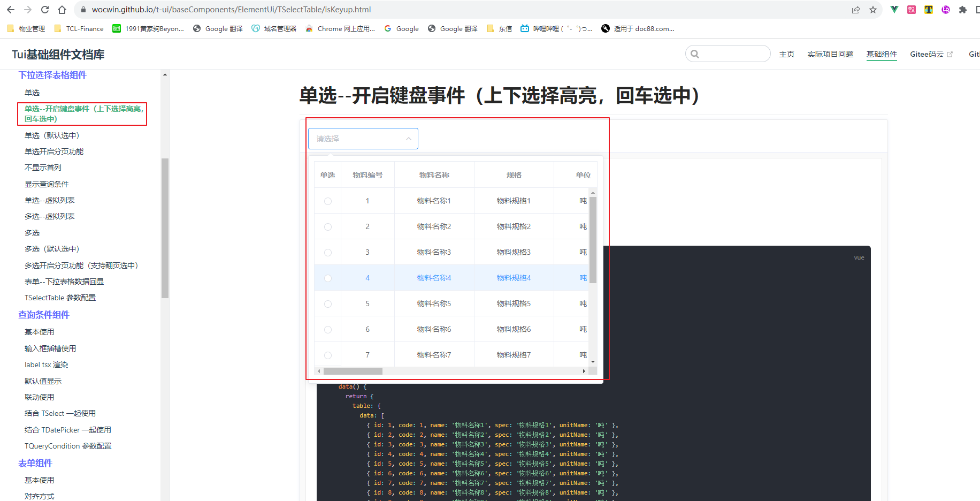The image size is (980, 501).
Task: Click the sidebar vertical scrollbar thumb
Action: pos(165,228)
